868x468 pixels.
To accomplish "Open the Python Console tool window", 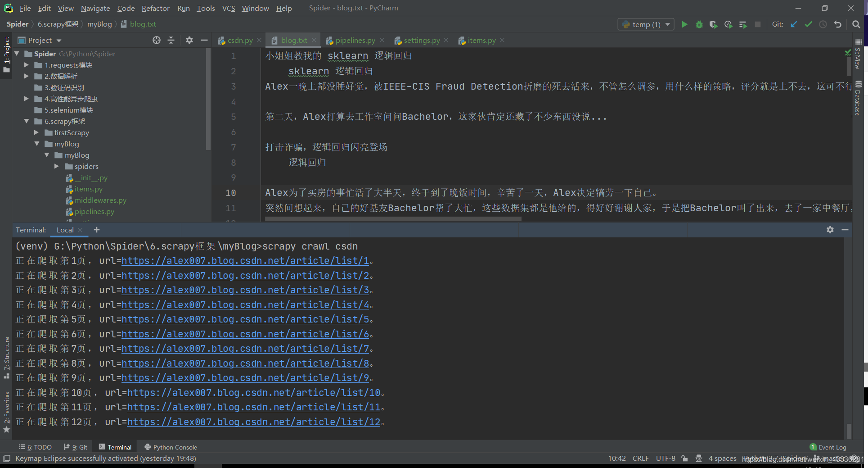I will click(171, 447).
